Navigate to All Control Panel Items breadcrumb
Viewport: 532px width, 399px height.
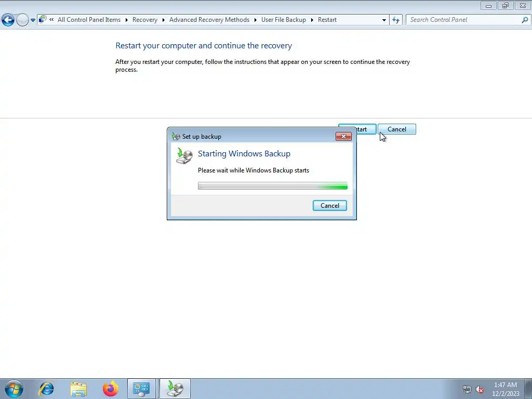click(89, 20)
